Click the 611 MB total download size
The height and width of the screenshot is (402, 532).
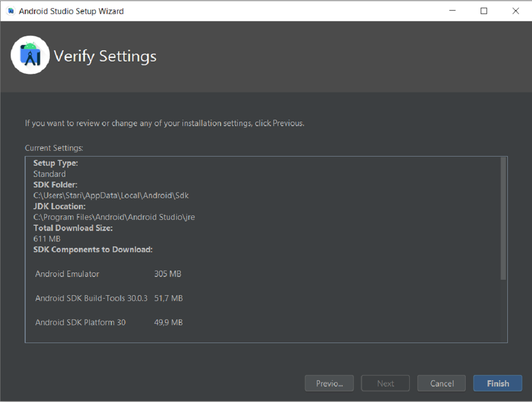(47, 239)
